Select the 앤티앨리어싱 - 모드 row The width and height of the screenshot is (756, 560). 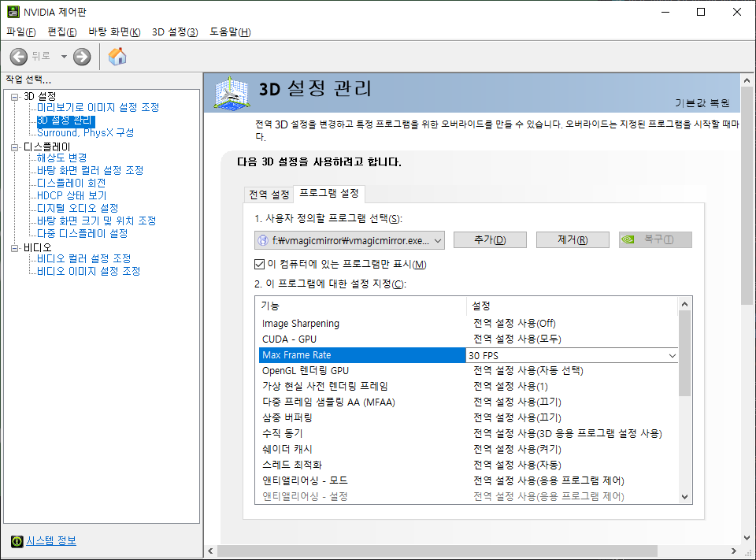466,480
